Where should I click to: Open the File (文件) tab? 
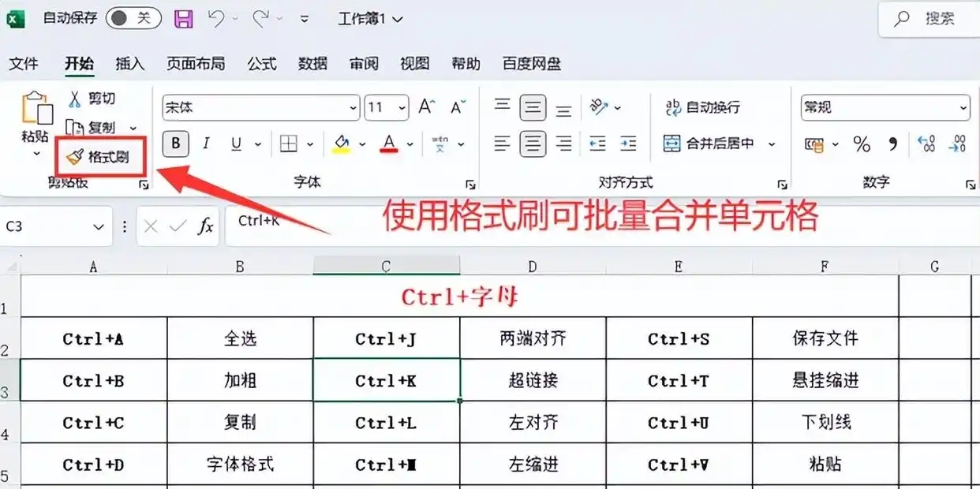[24, 64]
